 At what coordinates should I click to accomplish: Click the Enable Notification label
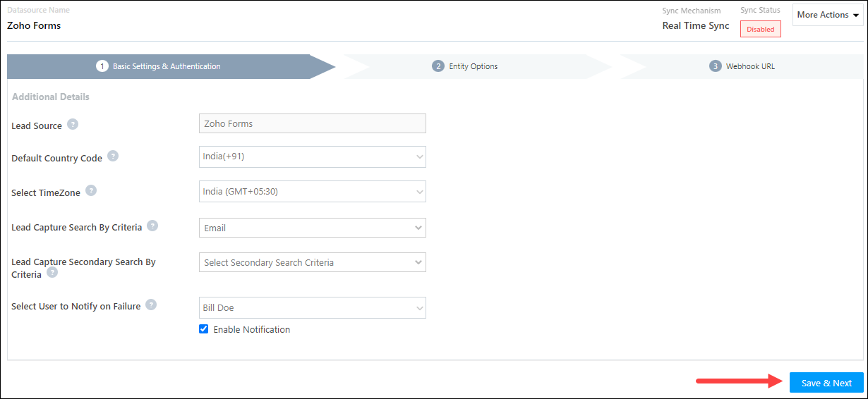[x=251, y=329]
